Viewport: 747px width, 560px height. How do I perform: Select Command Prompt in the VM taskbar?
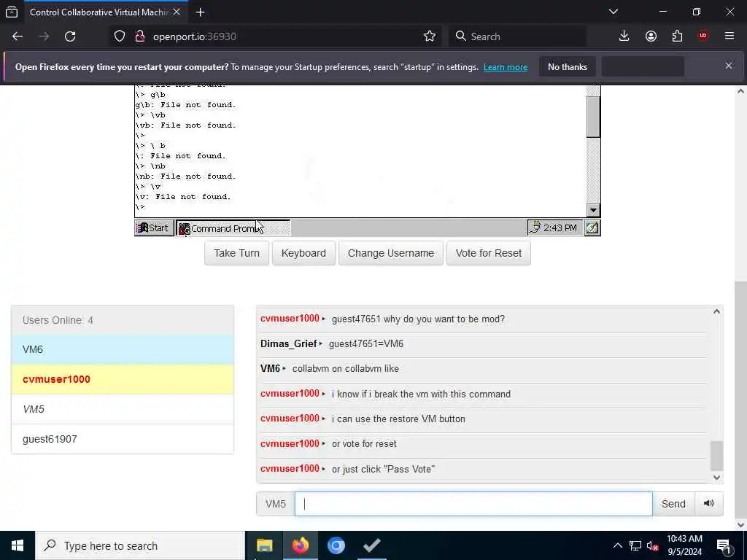click(233, 228)
